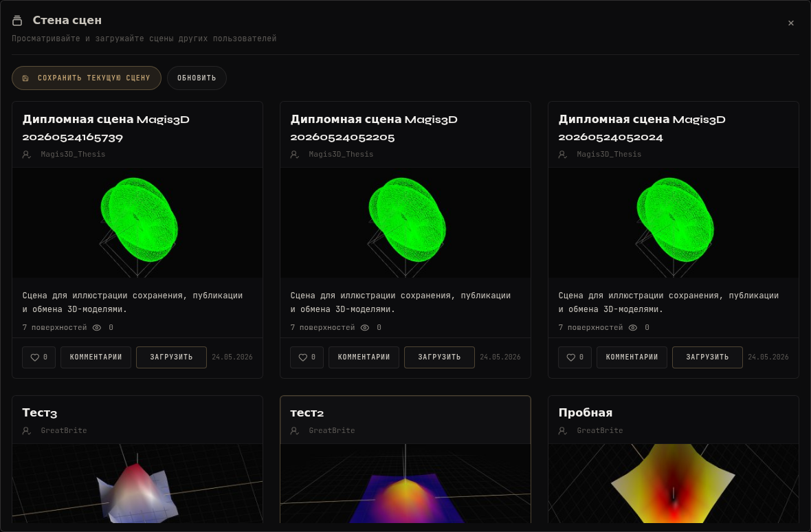Refresh the list with Обновить
Viewport: 811px width, 532px height.
(x=197, y=78)
